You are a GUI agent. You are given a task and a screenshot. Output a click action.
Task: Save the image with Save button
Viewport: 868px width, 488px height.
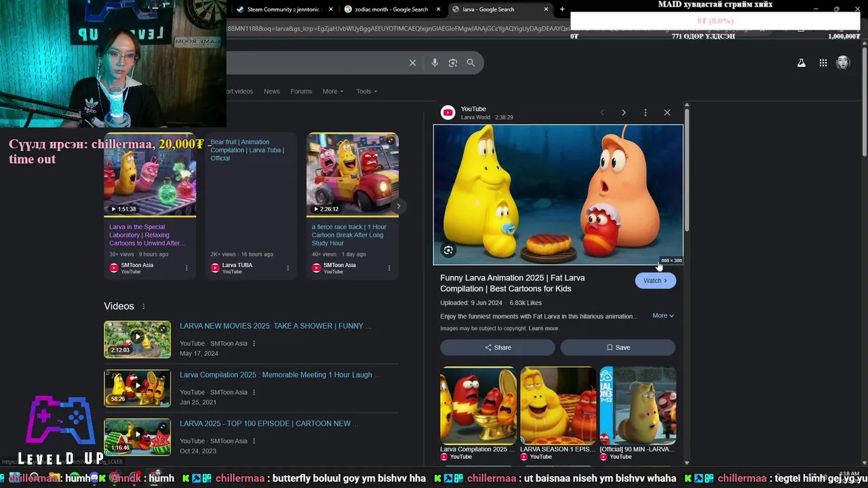click(x=618, y=348)
